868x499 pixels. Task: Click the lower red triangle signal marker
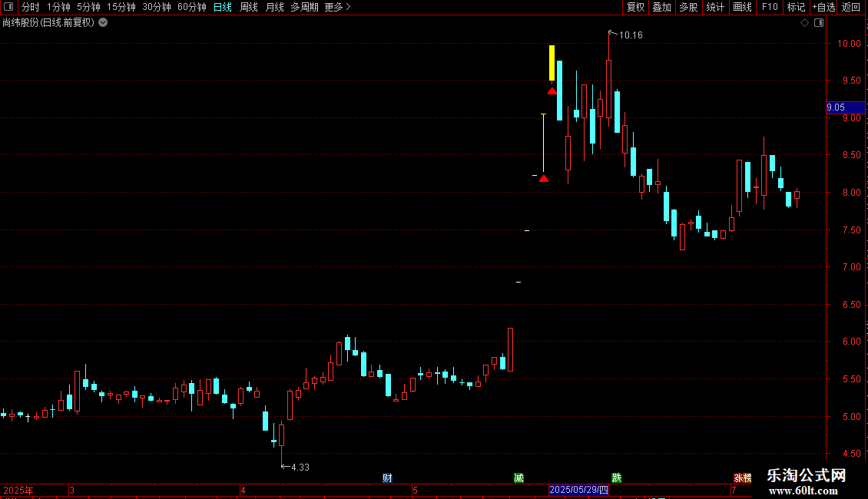(544, 178)
